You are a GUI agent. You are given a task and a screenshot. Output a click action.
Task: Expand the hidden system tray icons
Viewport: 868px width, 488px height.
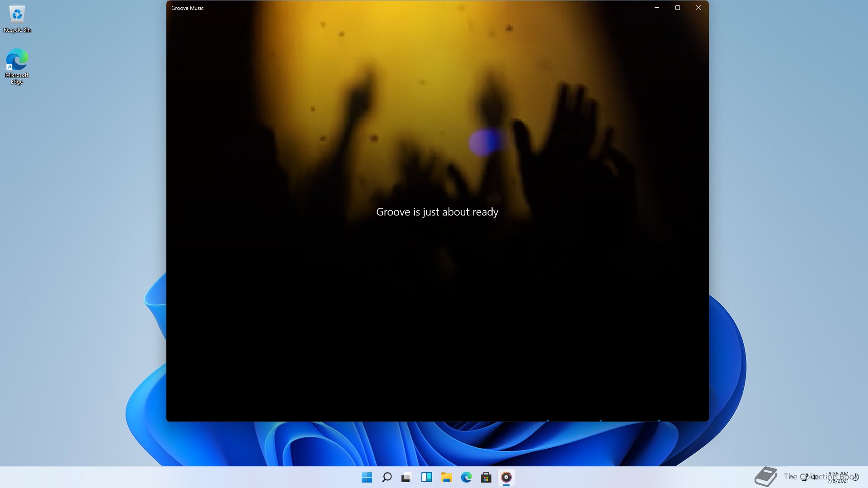(x=791, y=477)
